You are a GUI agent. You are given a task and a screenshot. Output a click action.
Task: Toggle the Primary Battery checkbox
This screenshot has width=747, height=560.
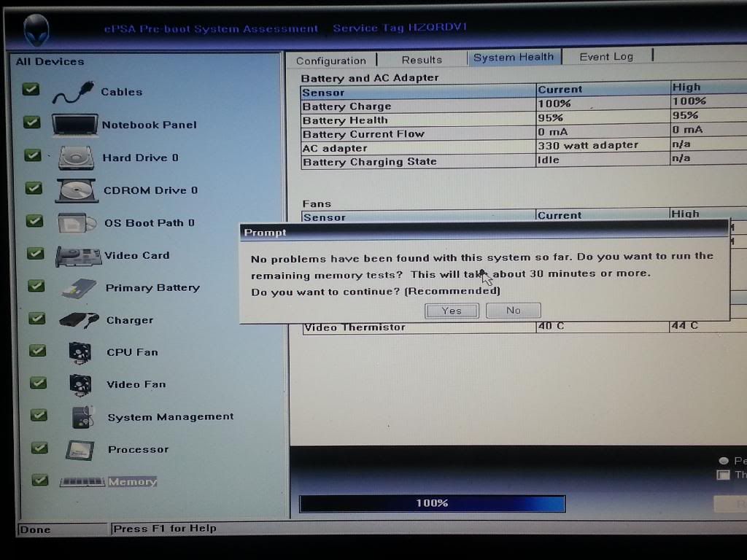[x=36, y=286]
